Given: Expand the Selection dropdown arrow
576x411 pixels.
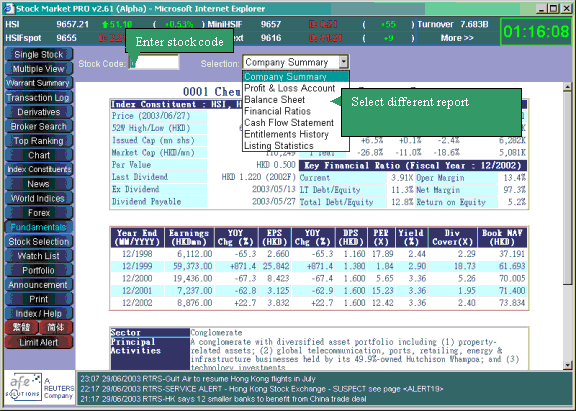Looking at the screenshot, I should (343, 62).
